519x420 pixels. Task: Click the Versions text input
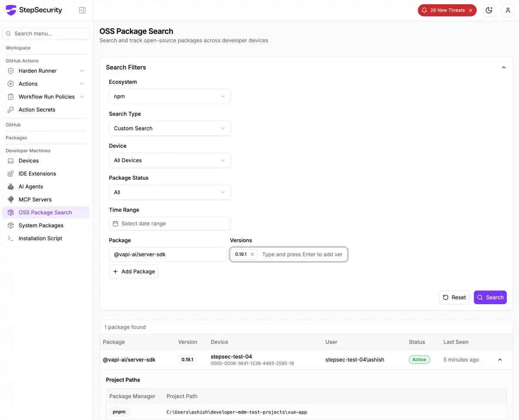(302, 255)
